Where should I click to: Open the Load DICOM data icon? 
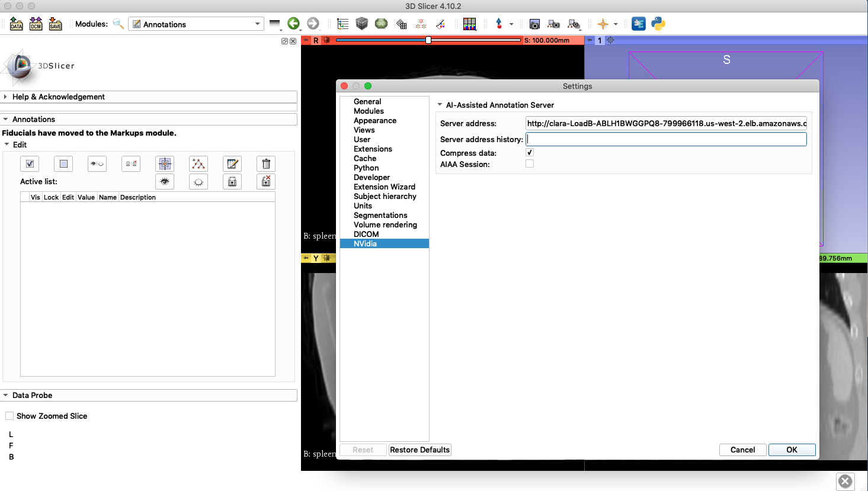click(x=36, y=24)
